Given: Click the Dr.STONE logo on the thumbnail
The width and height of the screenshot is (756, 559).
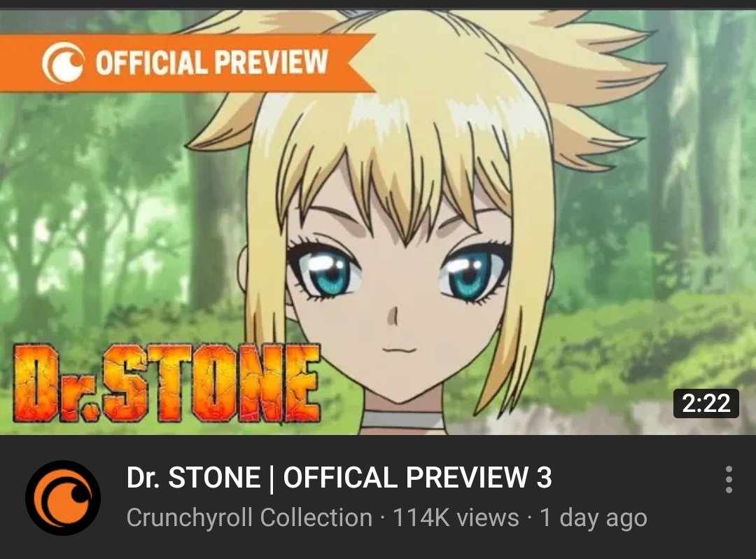Looking at the screenshot, I should point(167,383).
